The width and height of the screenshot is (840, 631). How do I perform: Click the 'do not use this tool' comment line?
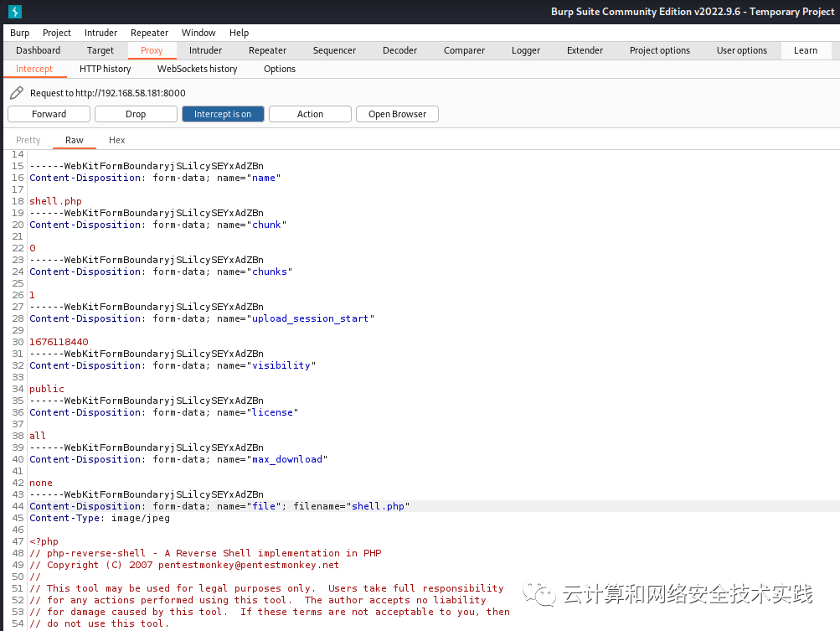99,623
